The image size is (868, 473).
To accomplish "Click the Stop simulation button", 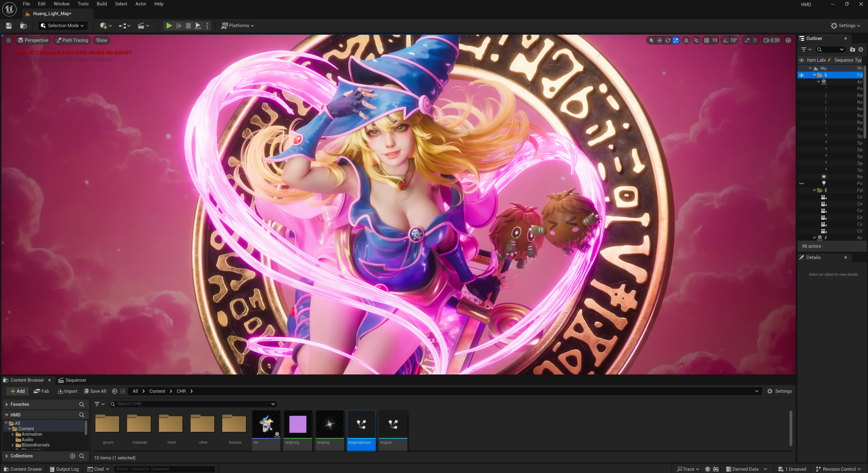I will point(188,26).
